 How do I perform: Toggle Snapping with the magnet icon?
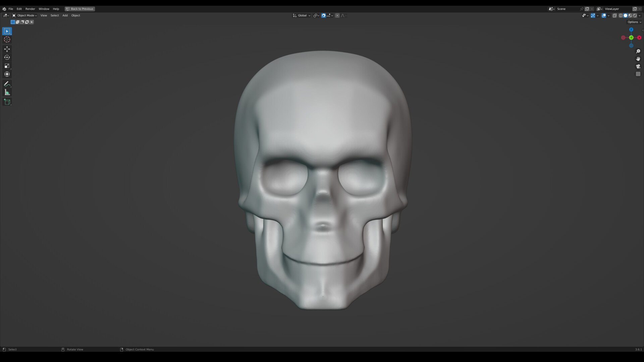click(323, 15)
